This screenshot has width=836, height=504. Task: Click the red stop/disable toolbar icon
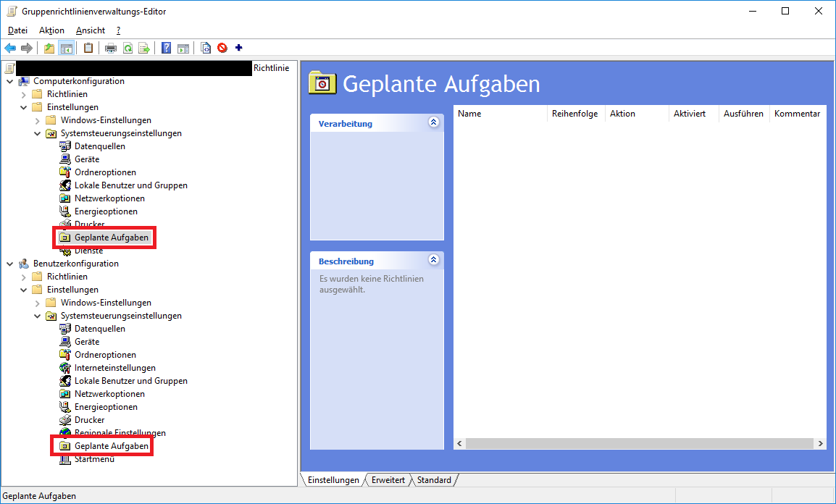coord(222,49)
